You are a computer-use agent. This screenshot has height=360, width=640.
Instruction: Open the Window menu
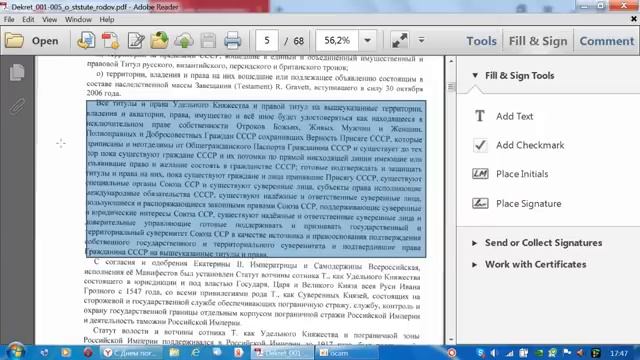[78, 20]
